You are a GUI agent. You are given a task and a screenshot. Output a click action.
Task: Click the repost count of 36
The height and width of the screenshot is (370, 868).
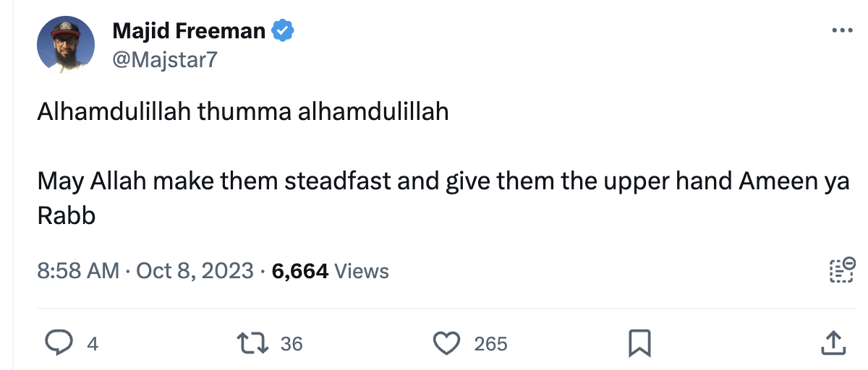point(291,344)
